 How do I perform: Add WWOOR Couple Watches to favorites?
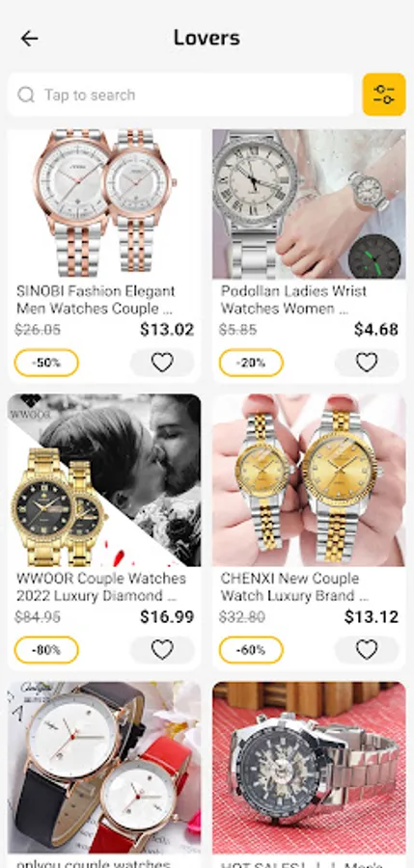click(x=162, y=650)
